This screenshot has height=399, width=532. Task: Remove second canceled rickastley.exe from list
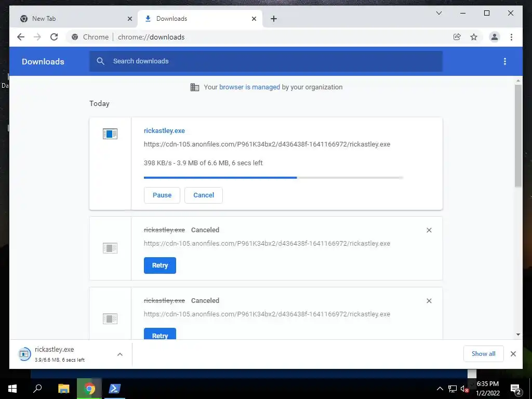click(x=429, y=301)
